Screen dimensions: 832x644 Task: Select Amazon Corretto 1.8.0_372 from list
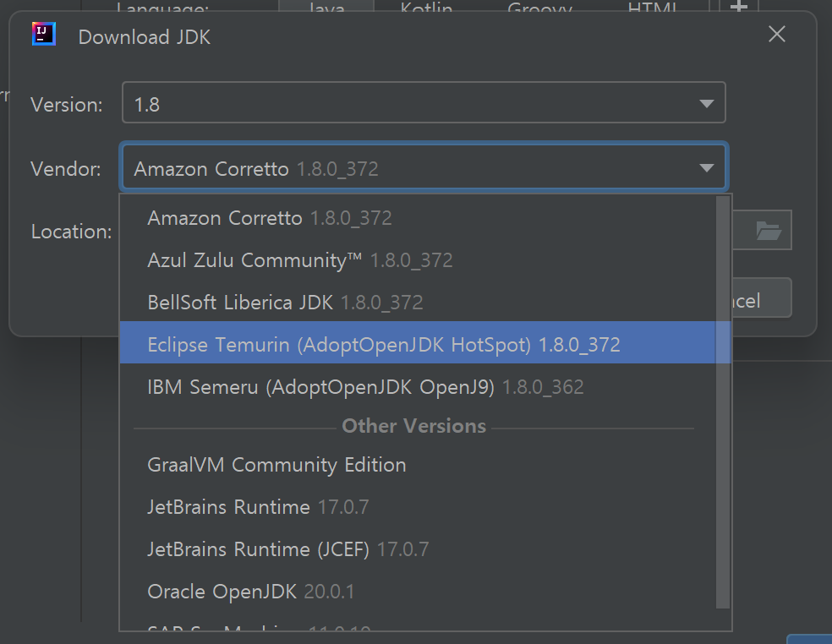[x=419, y=218]
